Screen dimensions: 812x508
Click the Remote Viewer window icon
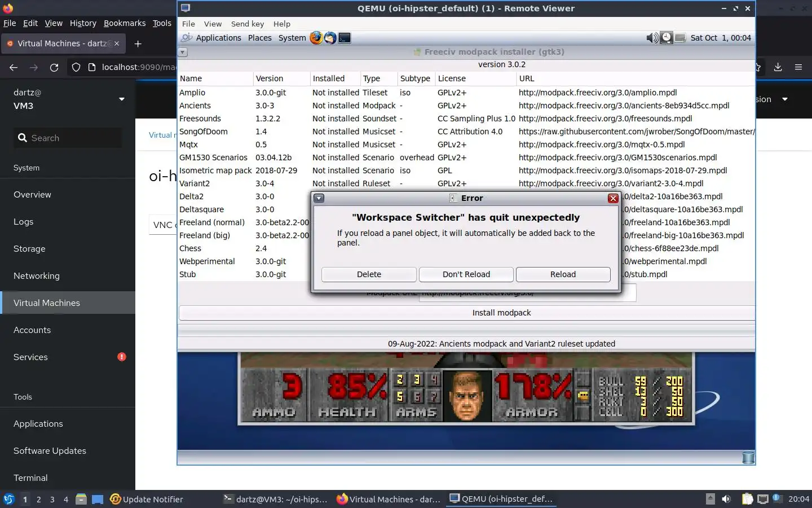[x=186, y=8]
